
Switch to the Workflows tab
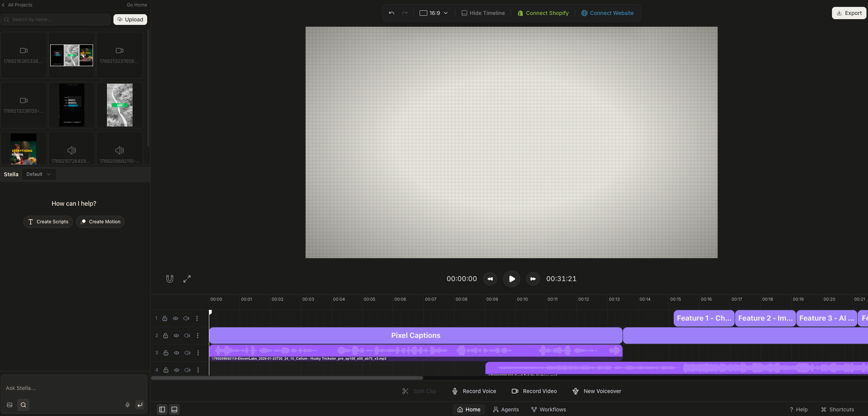click(x=548, y=409)
